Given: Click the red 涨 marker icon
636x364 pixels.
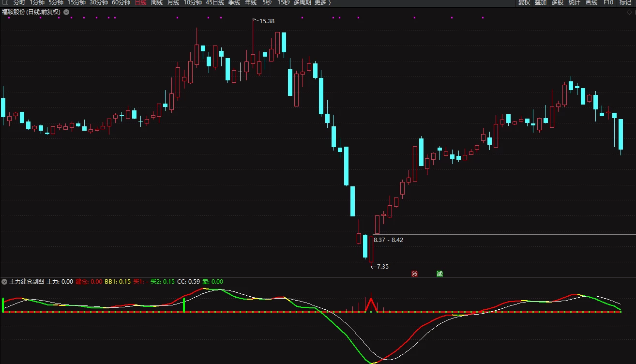Looking at the screenshot, I should click(x=414, y=274).
